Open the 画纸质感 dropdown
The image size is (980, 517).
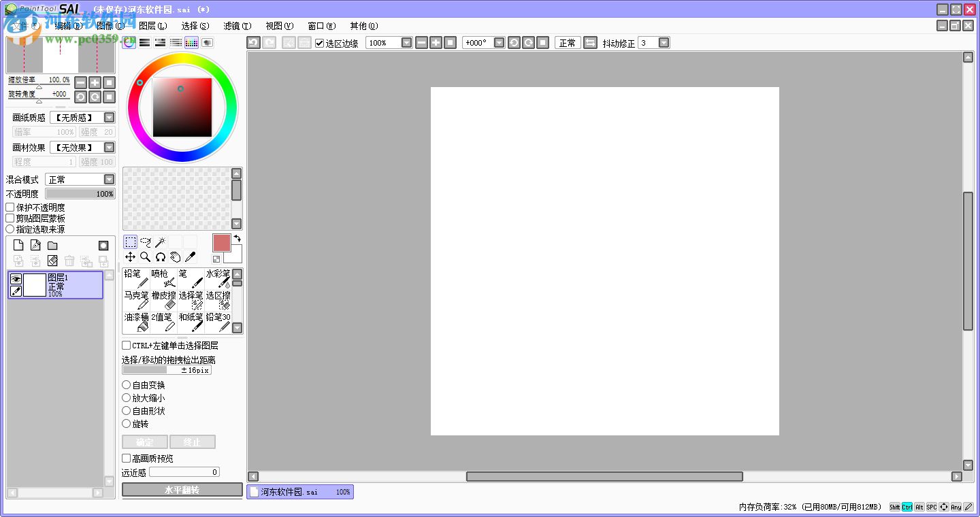(x=109, y=118)
